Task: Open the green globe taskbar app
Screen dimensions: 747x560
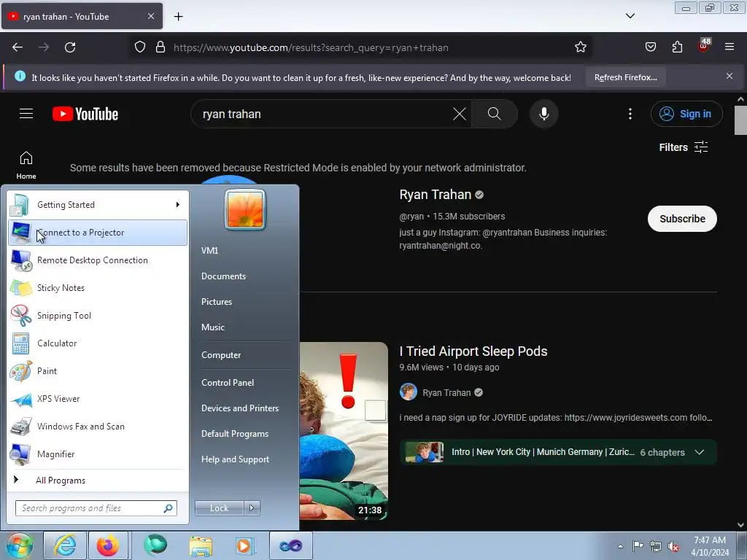Action: point(155,545)
